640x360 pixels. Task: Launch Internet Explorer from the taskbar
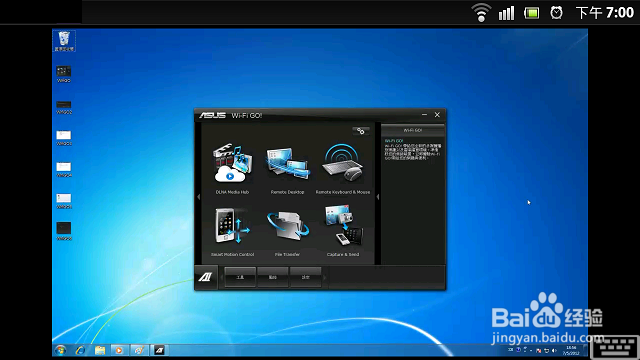pos(80,350)
